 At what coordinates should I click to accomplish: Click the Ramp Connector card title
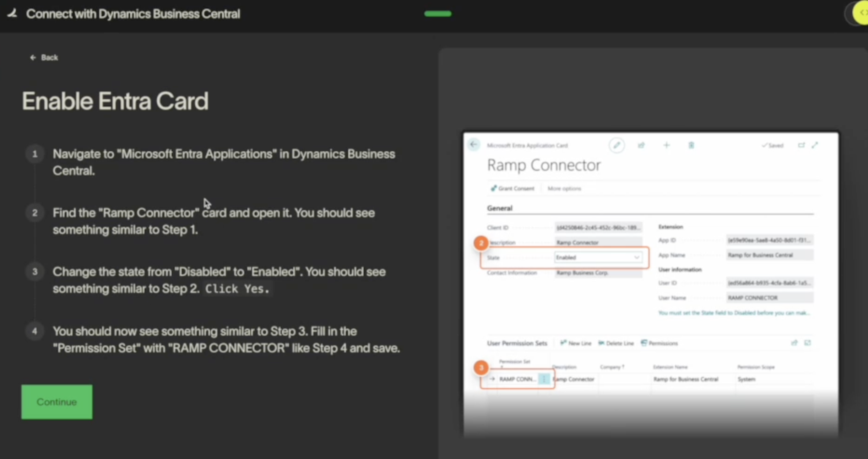[x=544, y=165]
